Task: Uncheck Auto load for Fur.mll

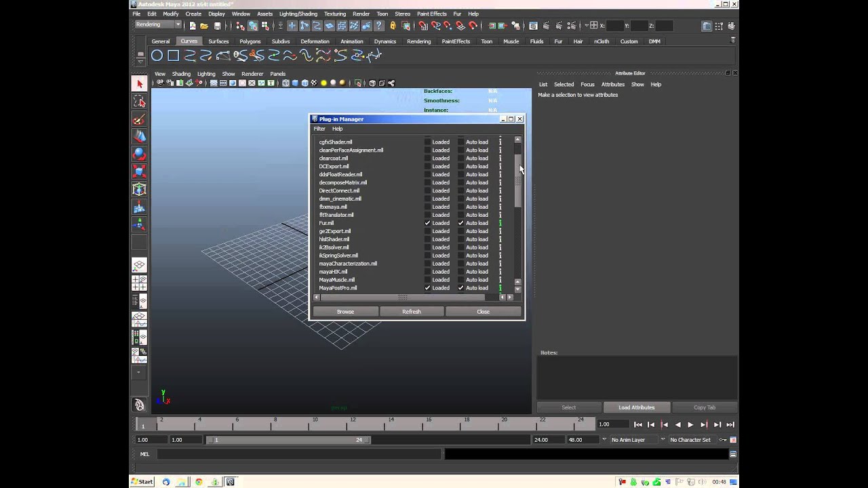Action: [x=461, y=223]
